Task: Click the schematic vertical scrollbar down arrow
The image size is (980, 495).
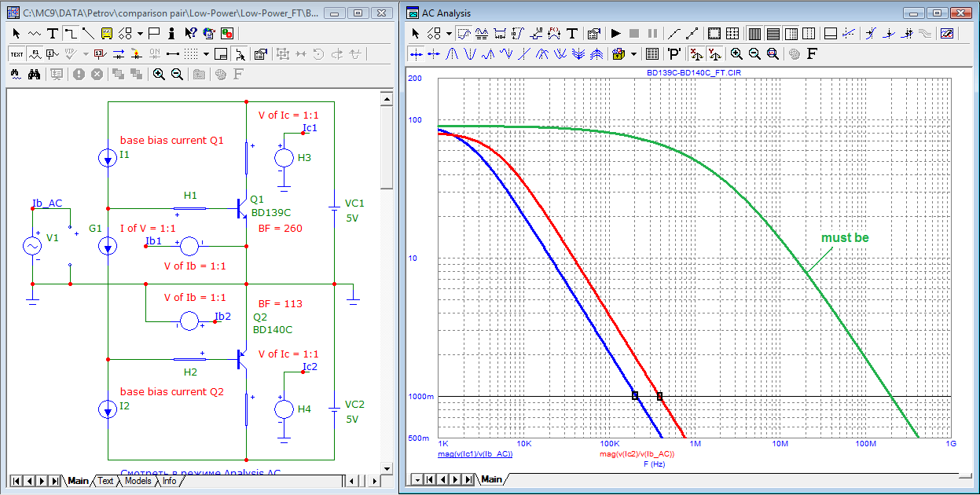Action: point(386,469)
